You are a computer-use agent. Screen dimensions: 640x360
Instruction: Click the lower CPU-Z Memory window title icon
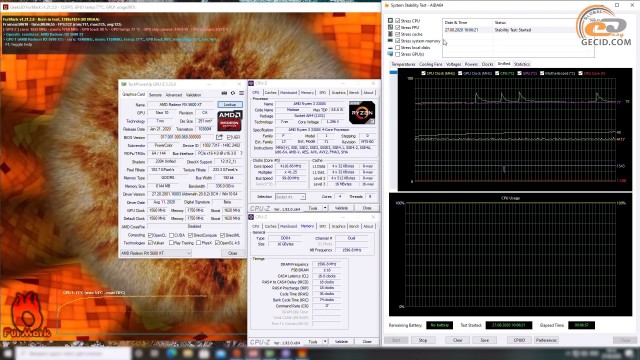251,217
